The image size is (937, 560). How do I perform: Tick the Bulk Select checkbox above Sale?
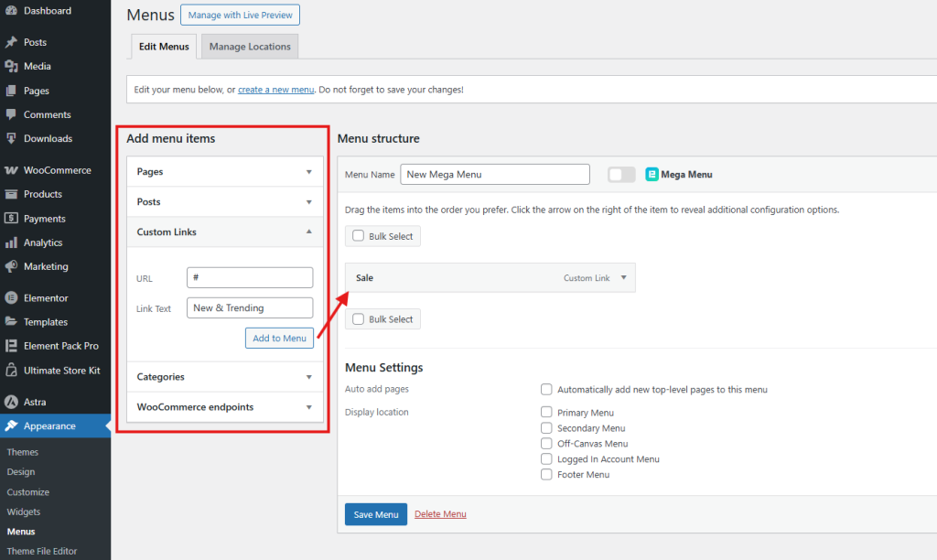358,235
